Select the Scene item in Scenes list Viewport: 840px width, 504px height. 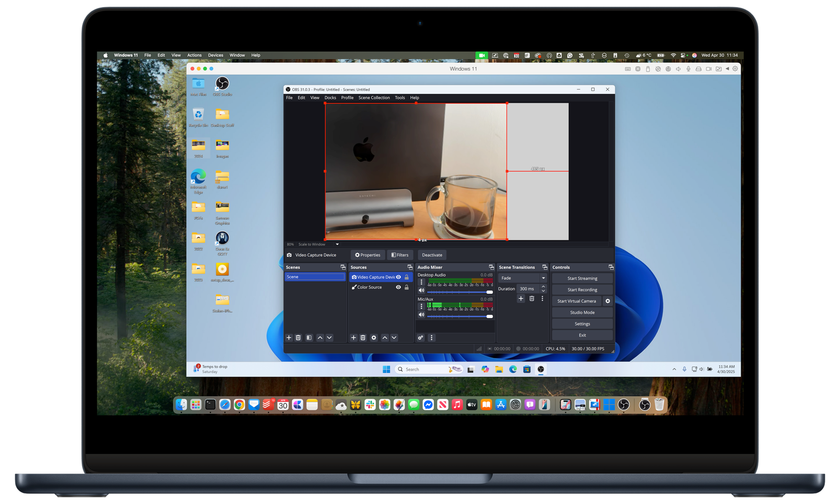tap(315, 277)
